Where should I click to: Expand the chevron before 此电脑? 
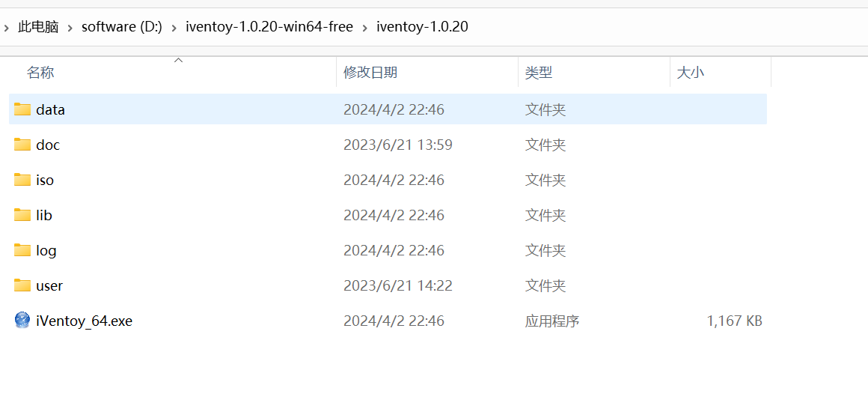[6, 27]
